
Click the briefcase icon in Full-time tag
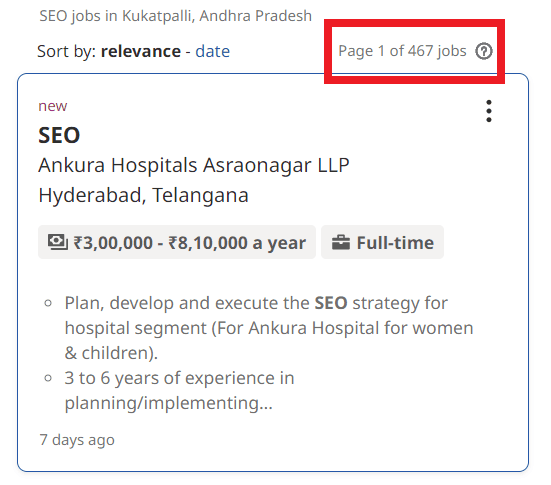pyautogui.click(x=341, y=242)
